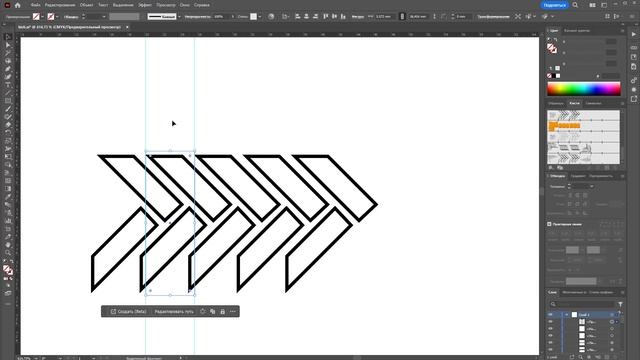Click the Home icon in title bar
This screenshot has height=360, width=640.
[x=18, y=5]
